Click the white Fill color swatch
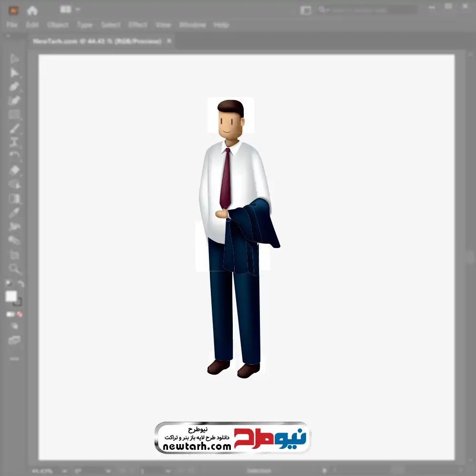Viewport: 476px width, 476px height. point(11,296)
